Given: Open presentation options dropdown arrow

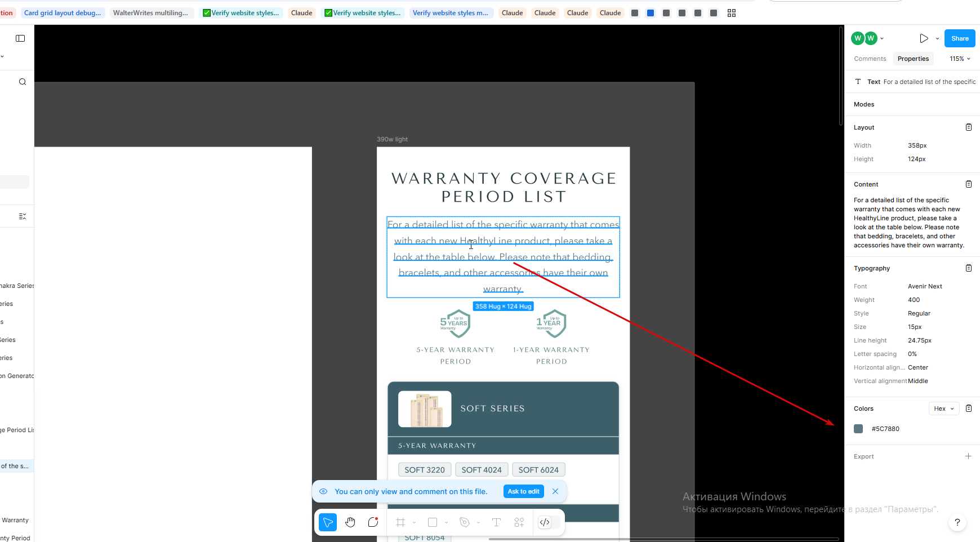Looking at the screenshot, I should point(937,38).
